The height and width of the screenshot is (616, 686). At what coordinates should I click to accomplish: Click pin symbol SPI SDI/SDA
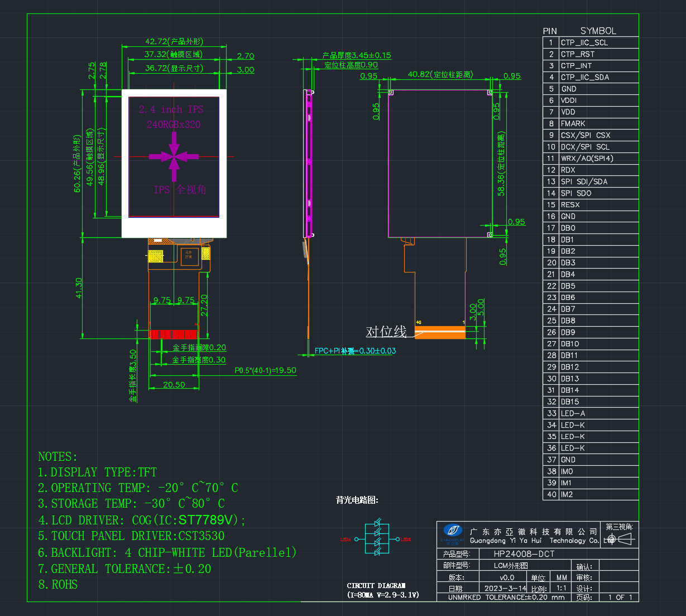tap(584, 182)
